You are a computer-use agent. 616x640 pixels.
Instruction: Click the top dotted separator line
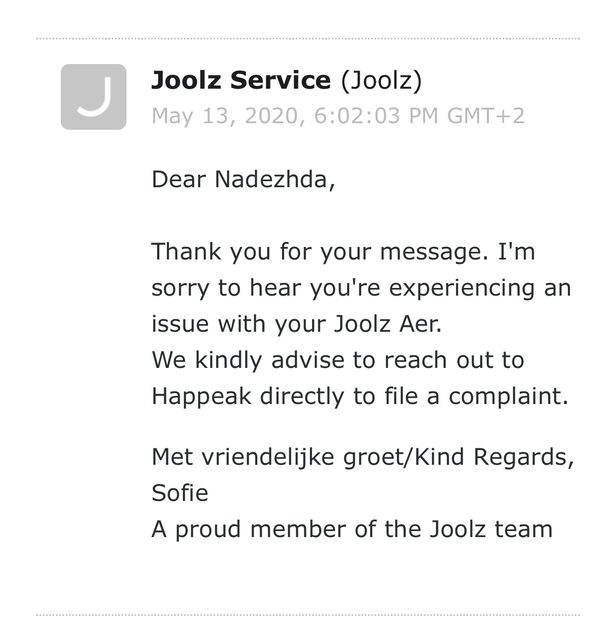click(x=308, y=39)
